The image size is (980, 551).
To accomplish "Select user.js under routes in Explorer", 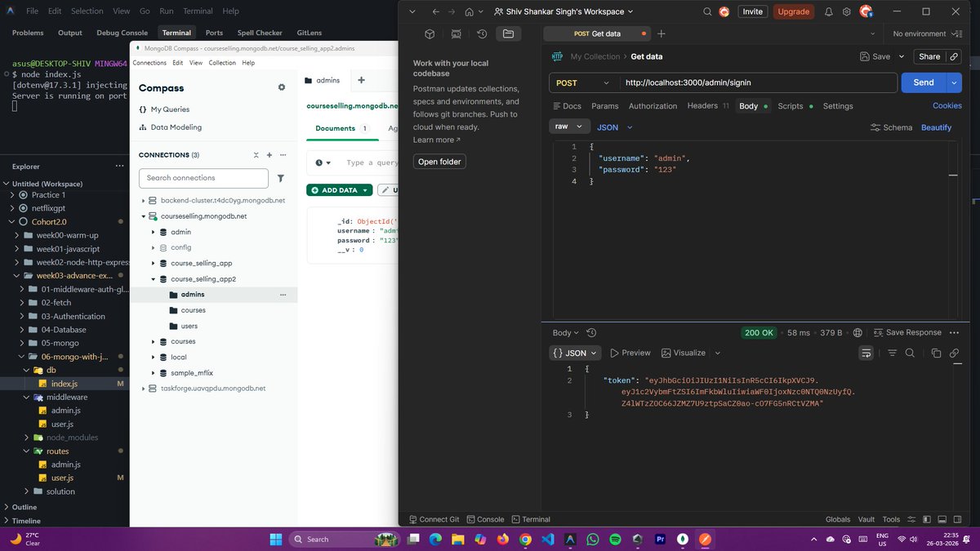I will [x=62, y=478].
